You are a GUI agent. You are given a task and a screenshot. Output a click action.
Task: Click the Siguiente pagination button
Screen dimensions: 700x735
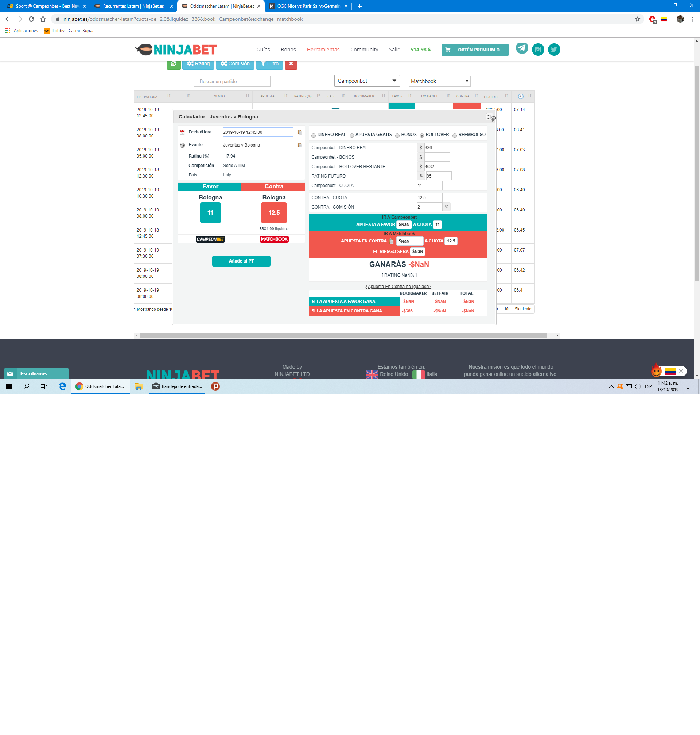click(523, 309)
